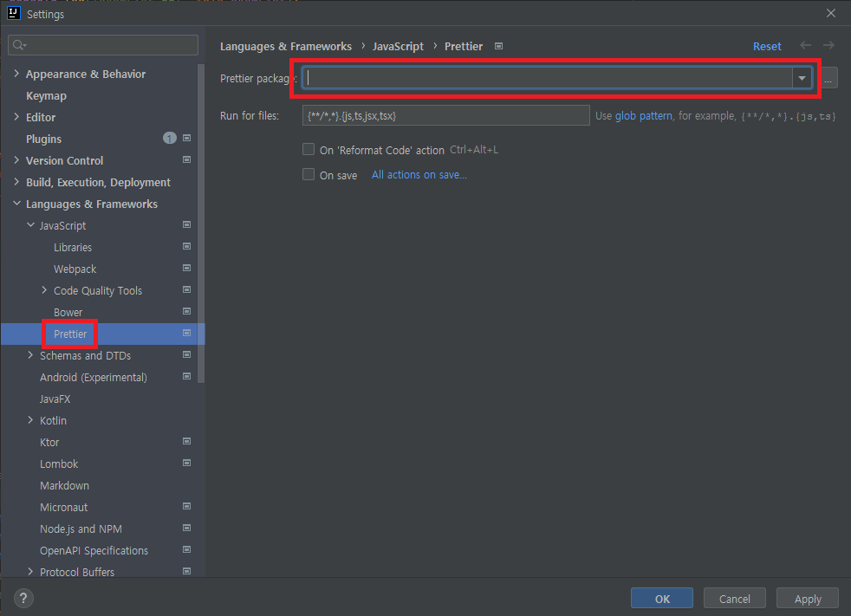Click the IntelliJ logo in title bar
This screenshot has height=616, width=851.
[14, 13]
